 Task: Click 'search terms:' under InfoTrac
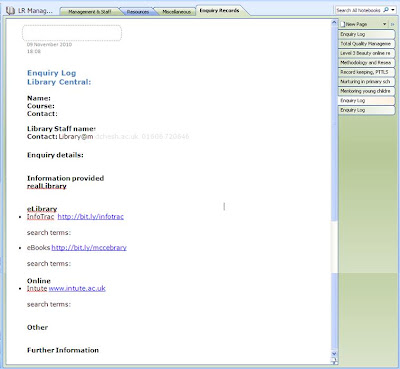(x=49, y=233)
